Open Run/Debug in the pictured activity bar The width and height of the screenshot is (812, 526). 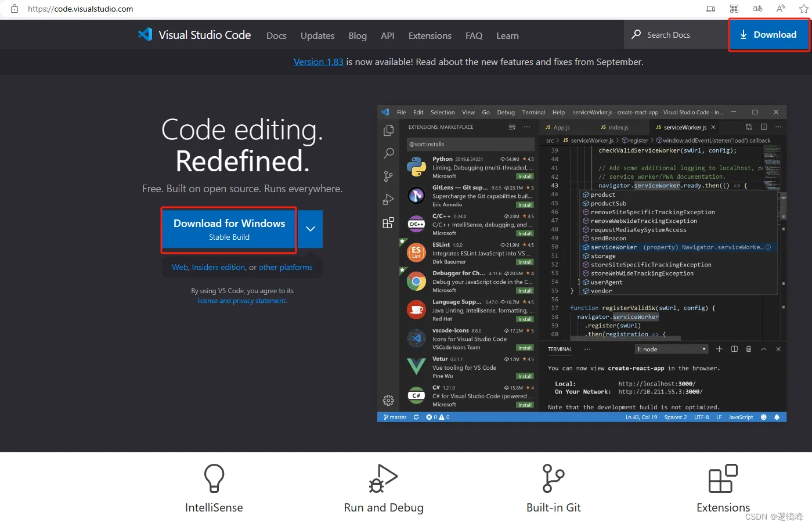click(x=388, y=200)
